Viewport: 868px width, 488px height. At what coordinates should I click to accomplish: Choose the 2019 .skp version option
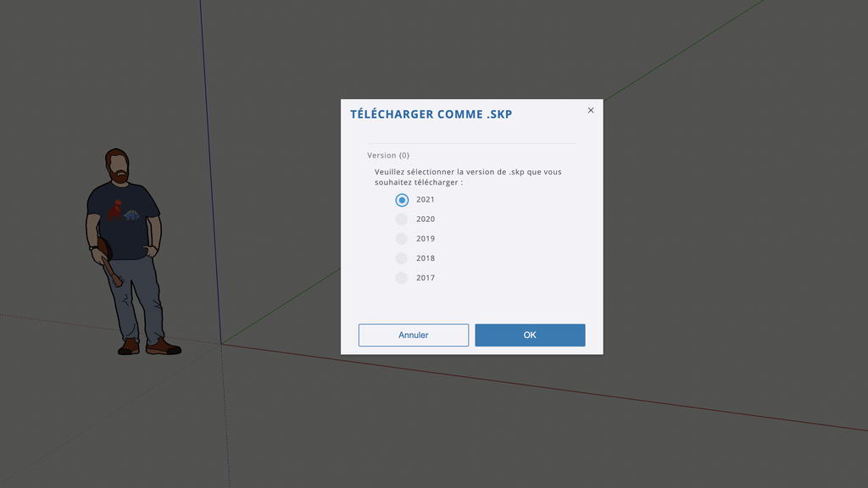pos(401,239)
